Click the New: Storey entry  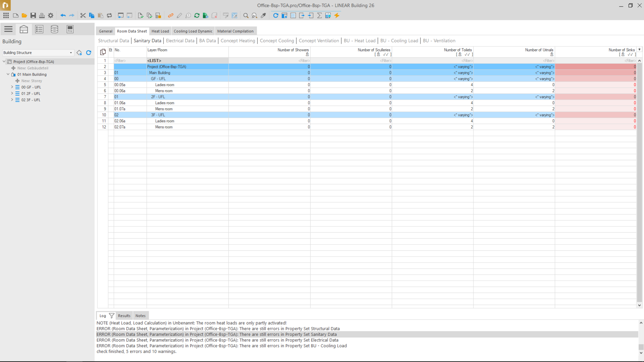click(x=32, y=81)
